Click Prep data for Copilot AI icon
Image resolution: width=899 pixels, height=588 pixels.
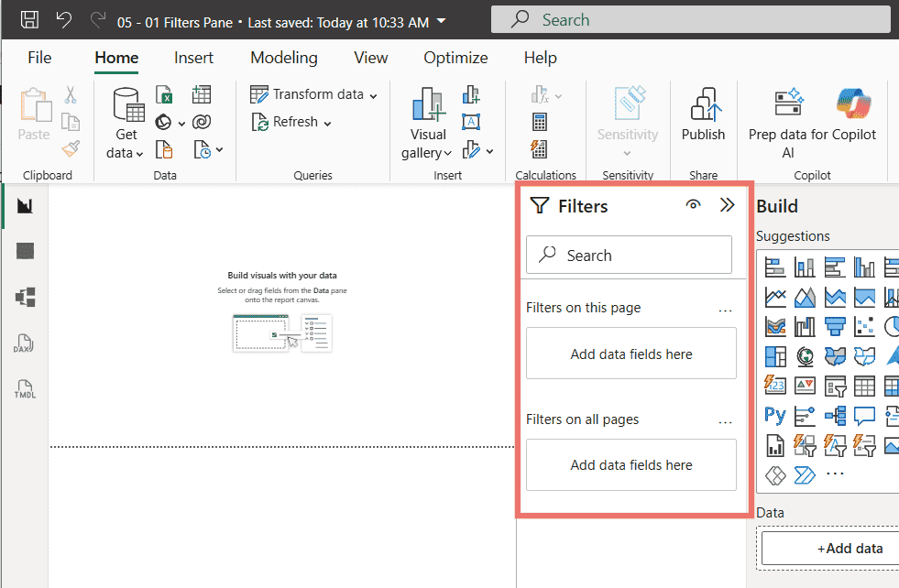[789, 103]
